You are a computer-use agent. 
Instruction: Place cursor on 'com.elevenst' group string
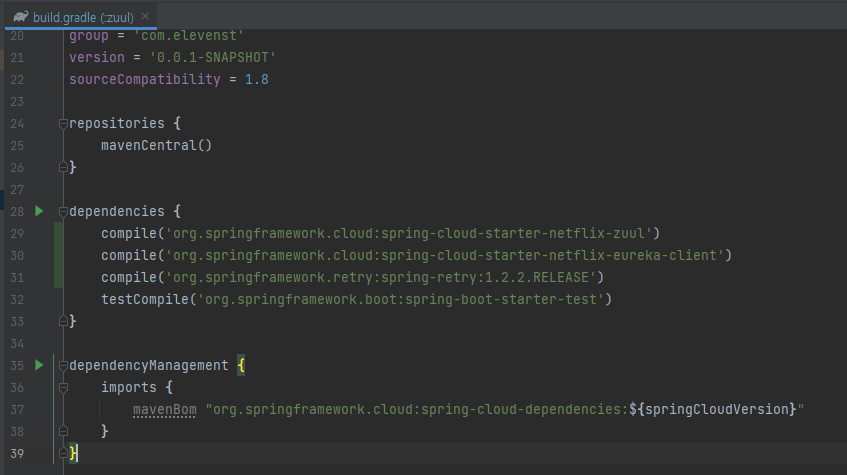[189, 36]
